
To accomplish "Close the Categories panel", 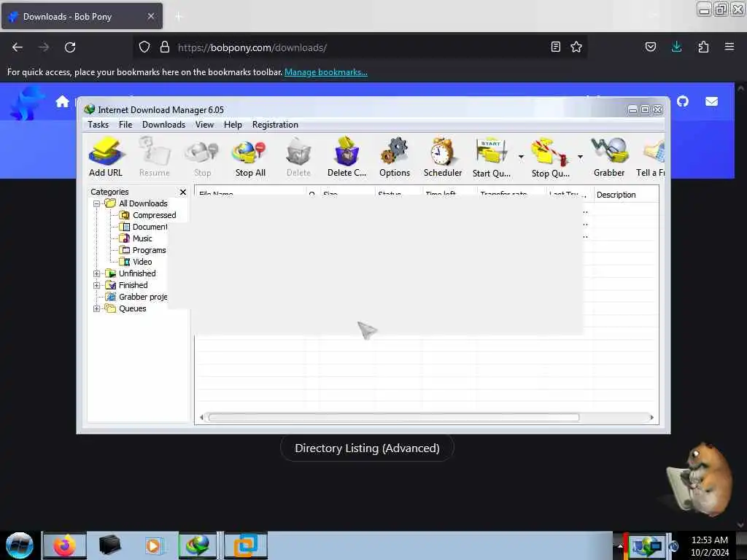I will (183, 192).
